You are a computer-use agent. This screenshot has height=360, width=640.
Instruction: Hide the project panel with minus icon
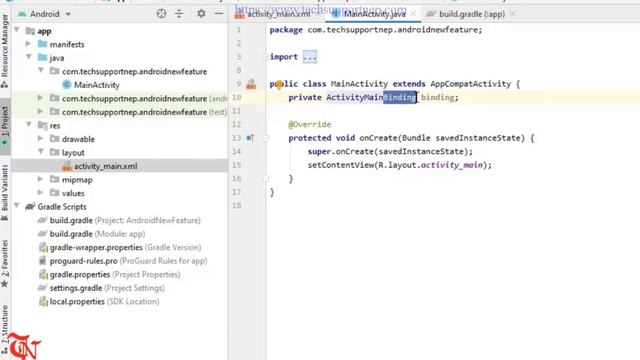tap(219, 14)
